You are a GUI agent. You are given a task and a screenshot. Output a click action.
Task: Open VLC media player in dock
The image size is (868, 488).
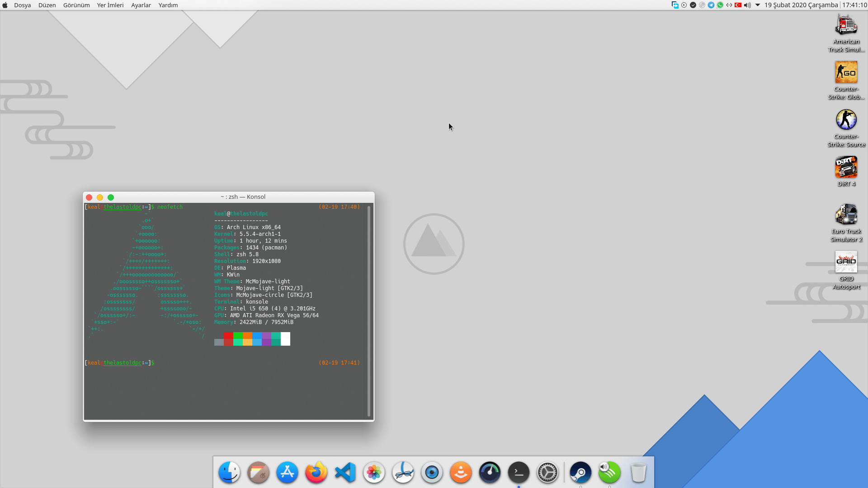click(461, 473)
